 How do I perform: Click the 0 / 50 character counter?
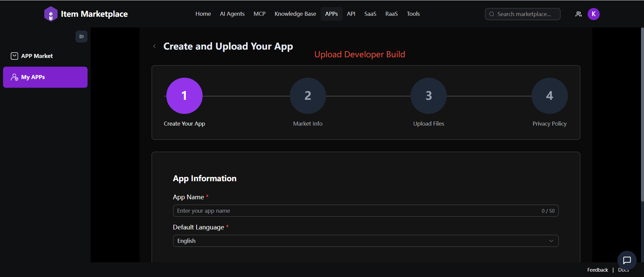click(548, 211)
